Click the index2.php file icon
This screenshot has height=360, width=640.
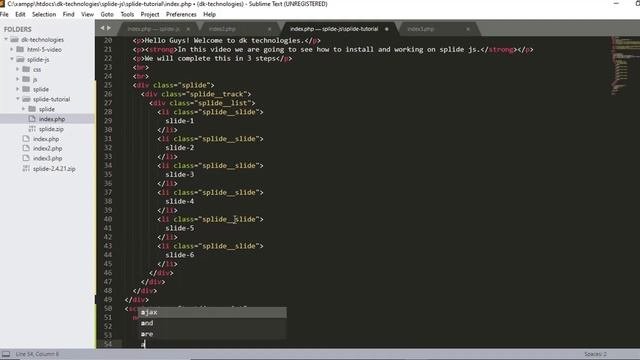click(26, 149)
